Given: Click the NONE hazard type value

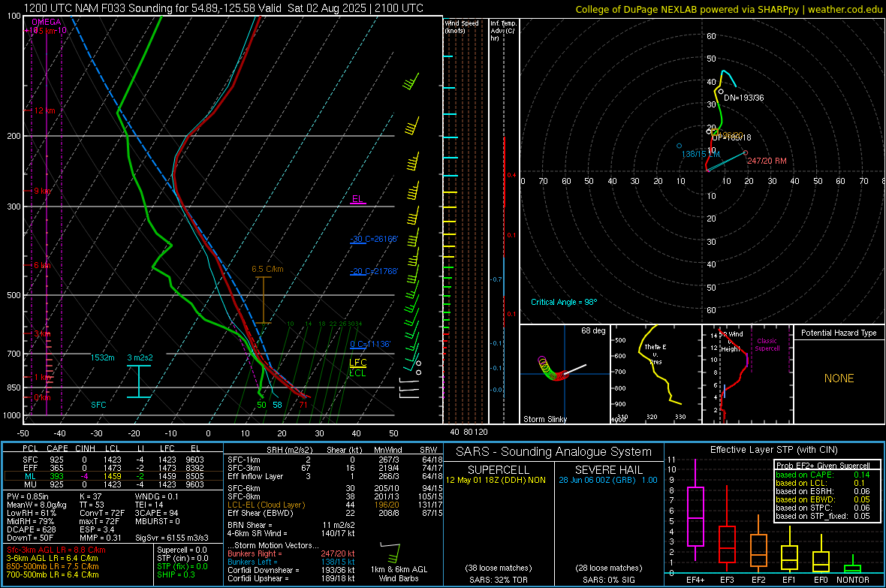Looking at the screenshot, I should [839, 378].
